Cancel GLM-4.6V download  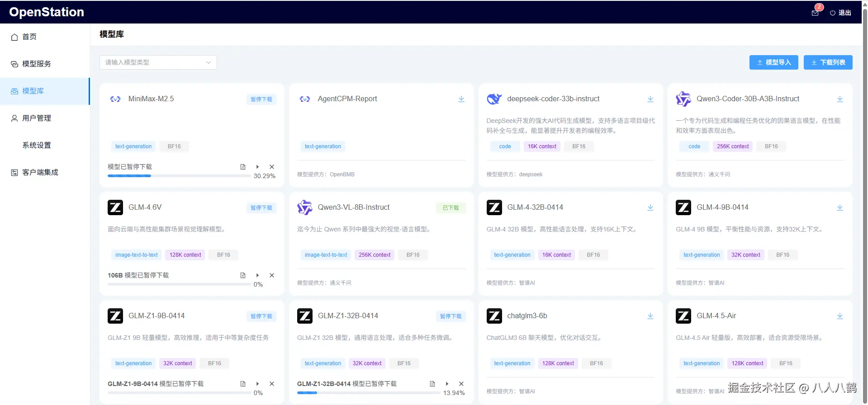(272, 275)
